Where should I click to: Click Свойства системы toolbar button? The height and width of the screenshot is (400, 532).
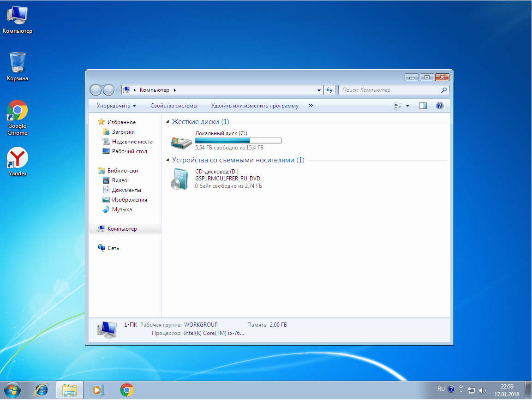tap(173, 106)
